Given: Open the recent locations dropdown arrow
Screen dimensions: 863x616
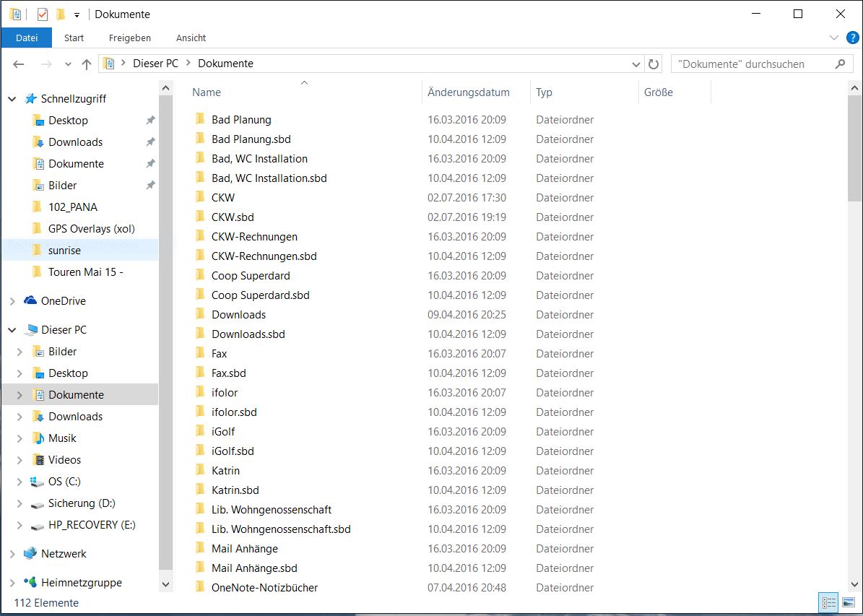Looking at the screenshot, I should coord(69,64).
